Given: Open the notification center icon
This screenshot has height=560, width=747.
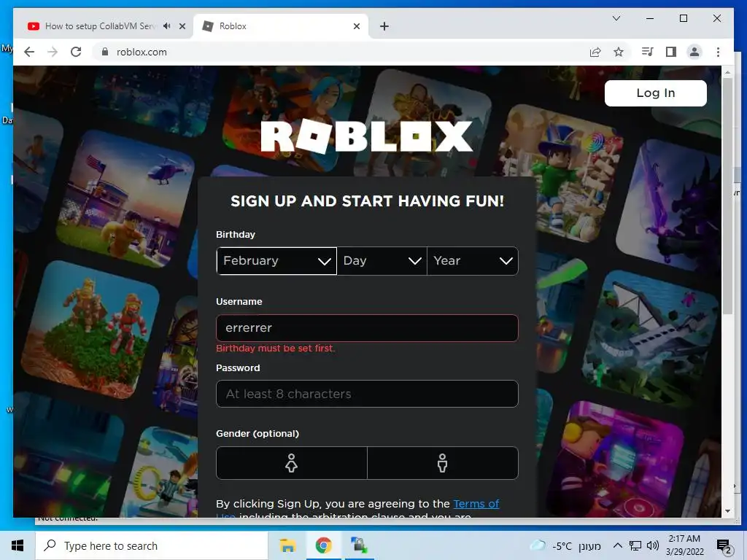Looking at the screenshot, I should tap(724, 546).
